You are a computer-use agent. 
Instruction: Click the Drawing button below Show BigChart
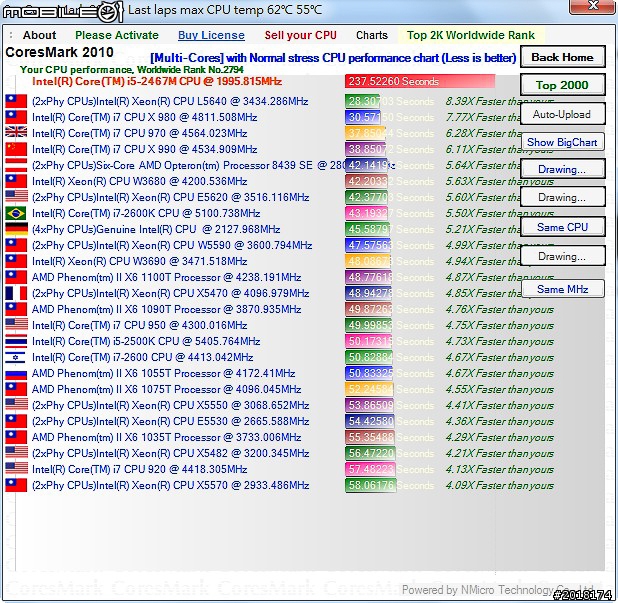pyautogui.click(x=562, y=169)
